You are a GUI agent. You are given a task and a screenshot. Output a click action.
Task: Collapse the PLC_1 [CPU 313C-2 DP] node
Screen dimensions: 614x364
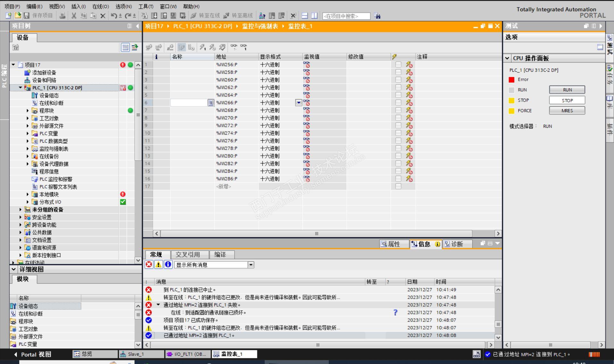(x=20, y=87)
